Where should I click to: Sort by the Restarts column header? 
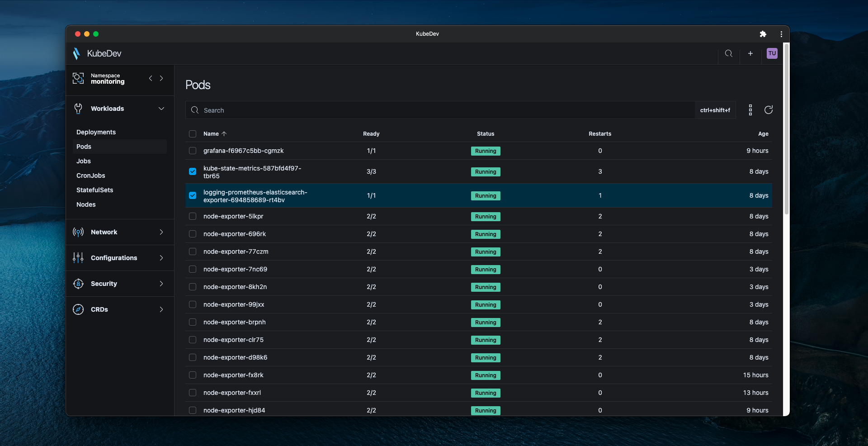click(600, 134)
